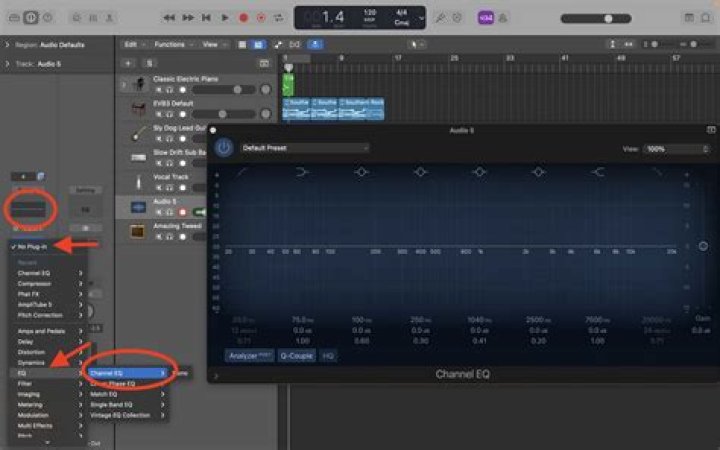Start playback with the Play button
The height and width of the screenshot is (450, 720).
pos(225,18)
